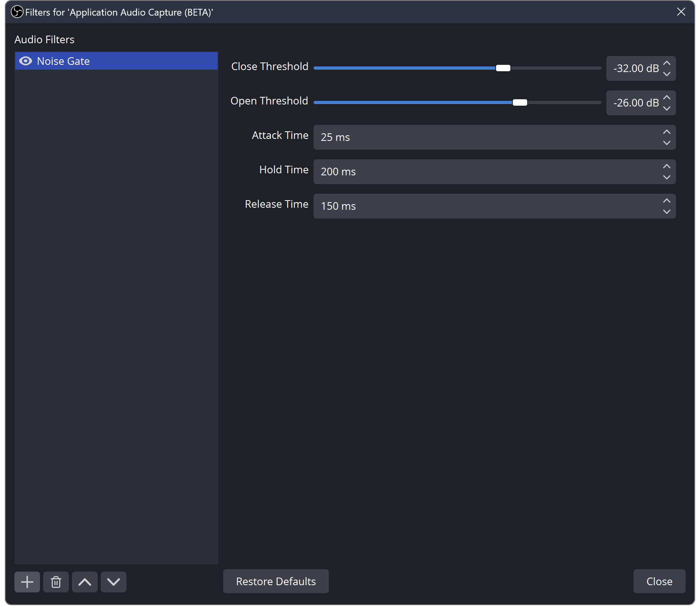Click the Close Threshold -32.00 dB field
The image size is (700, 610).
coord(636,68)
